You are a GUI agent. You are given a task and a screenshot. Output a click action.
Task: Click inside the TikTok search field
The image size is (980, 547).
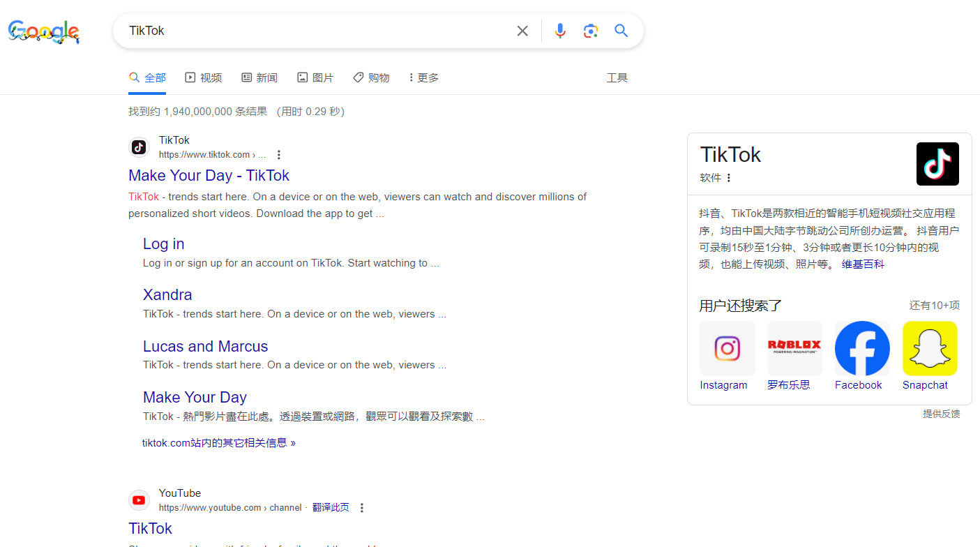point(317,31)
